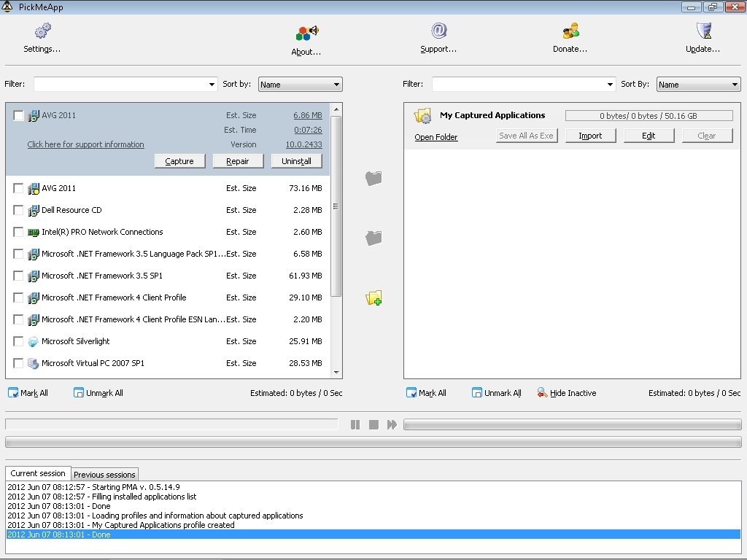Click here for support information link
Screen dimensions: 747x560
86,144
